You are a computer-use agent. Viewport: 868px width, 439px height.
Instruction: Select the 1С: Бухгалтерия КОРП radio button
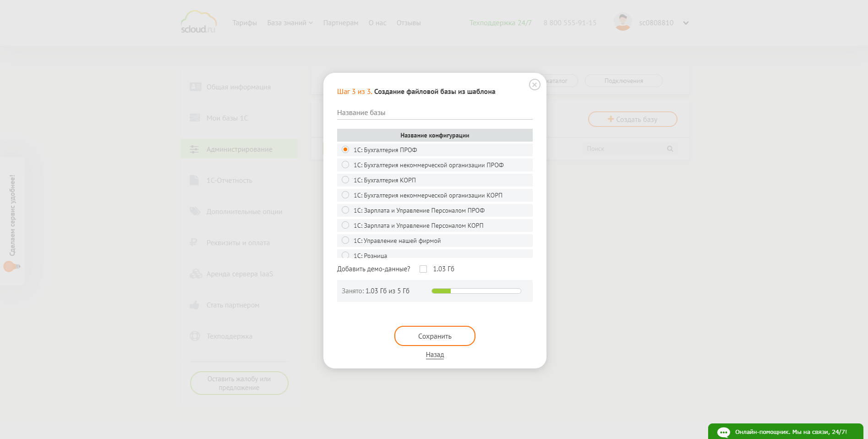[345, 180]
